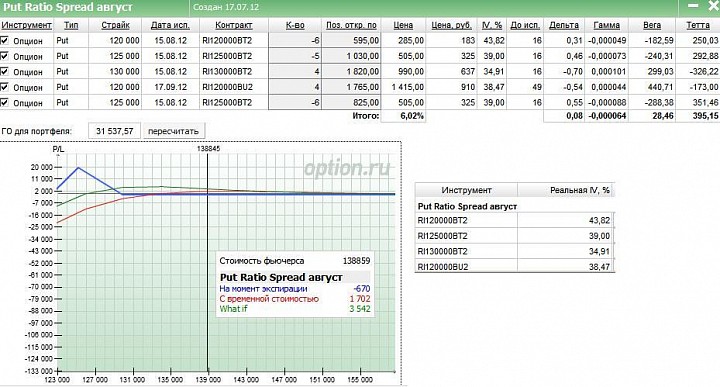Toggle checkbox for RI120000BU2 option row
The height and width of the screenshot is (387, 720).
point(5,87)
